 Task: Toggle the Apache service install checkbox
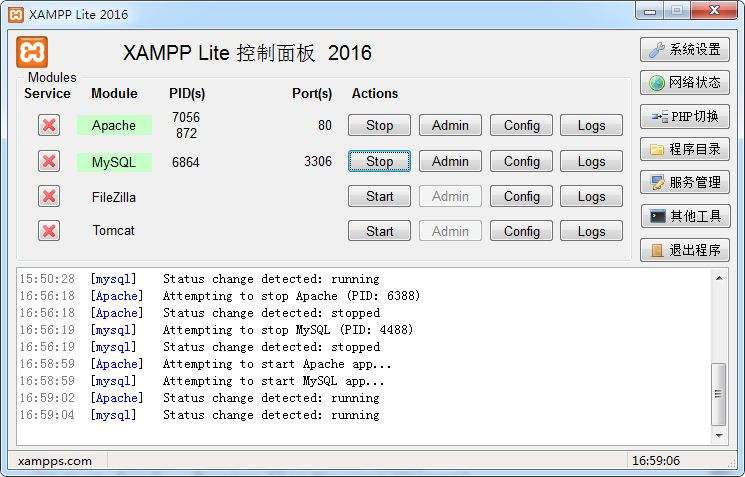point(49,125)
